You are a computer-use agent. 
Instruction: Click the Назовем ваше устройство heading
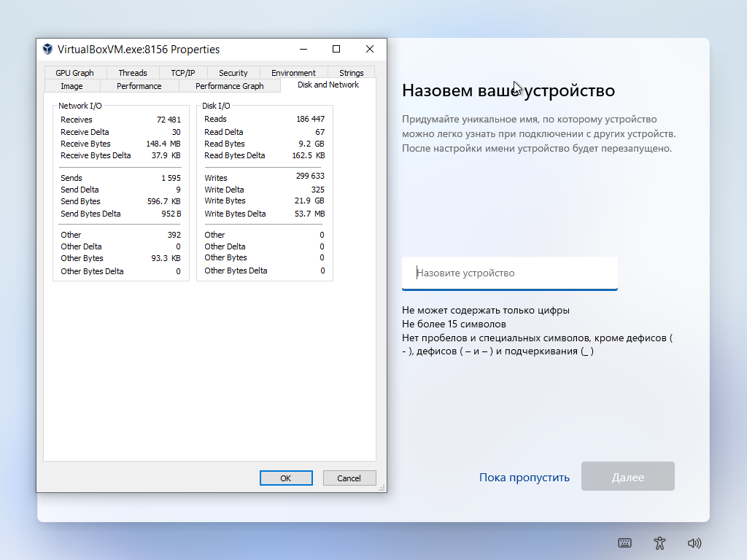click(508, 90)
